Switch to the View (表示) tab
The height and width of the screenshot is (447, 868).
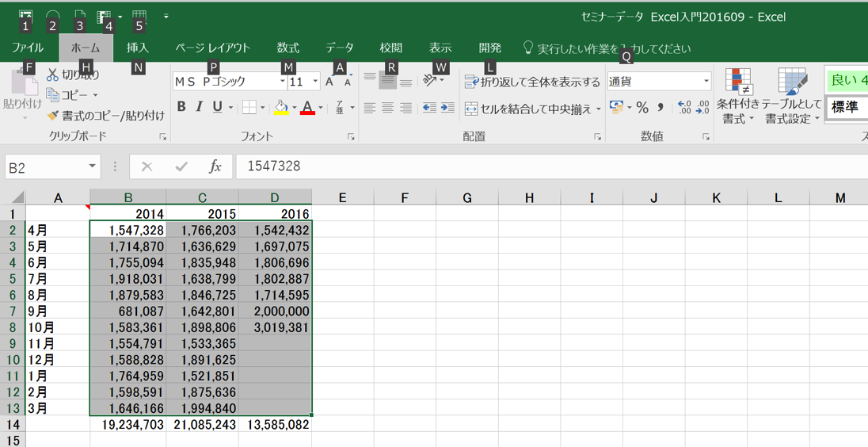tap(440, 48)
